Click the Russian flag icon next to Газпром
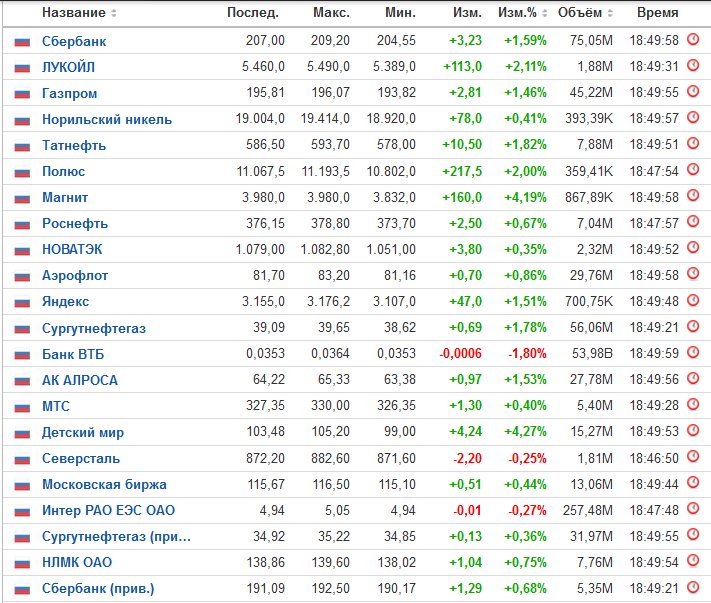The image size is (711, 603). tap(22, 94)
